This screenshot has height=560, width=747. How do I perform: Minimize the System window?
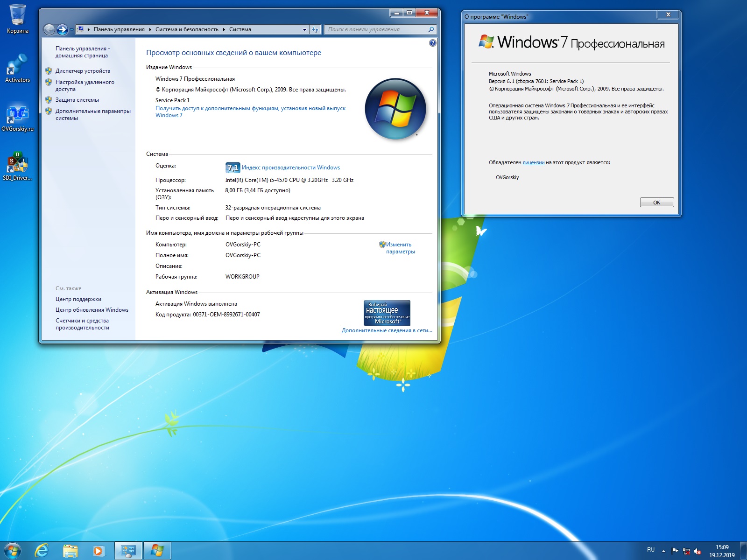click(x=397, y=13)
